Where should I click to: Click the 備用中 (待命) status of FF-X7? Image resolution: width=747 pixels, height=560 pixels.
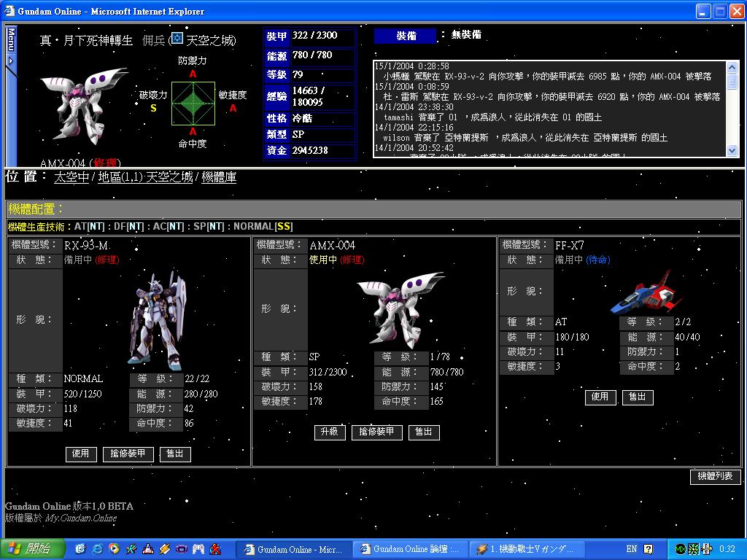click(x=583, y=260)
